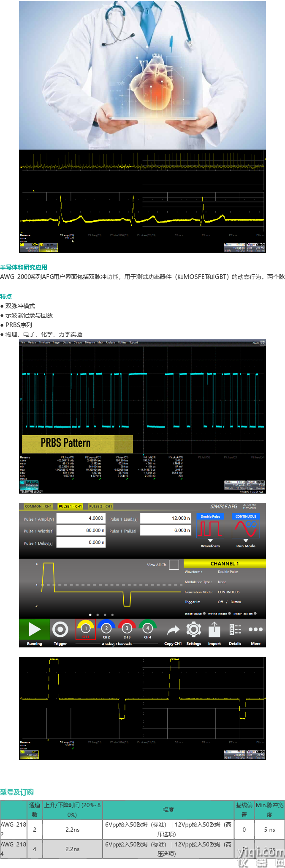Switch to the COMMON - CH1 tab
The width and height of the screenshot is (285, 868).
click(38, 506)
